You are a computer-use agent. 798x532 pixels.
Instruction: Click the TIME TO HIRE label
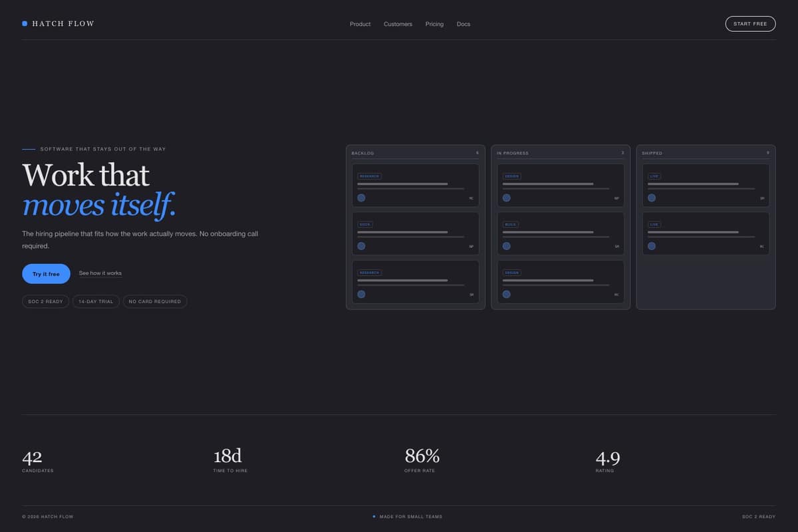point(230,471)
